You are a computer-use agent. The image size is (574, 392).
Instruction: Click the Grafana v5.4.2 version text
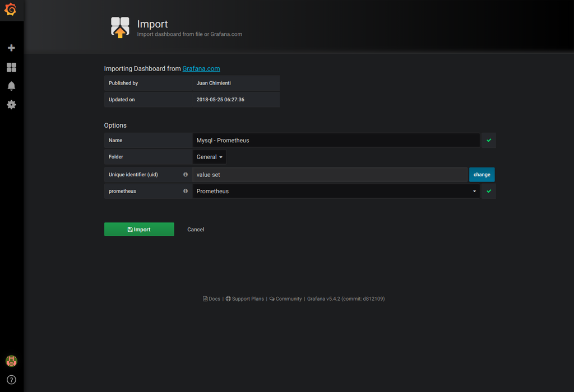click(346, 298)
